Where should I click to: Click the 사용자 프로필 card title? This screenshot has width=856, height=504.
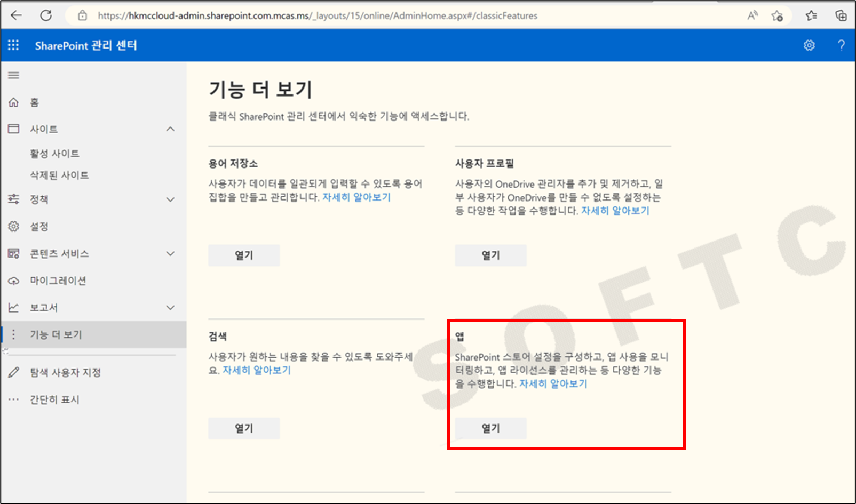tap(485, 164)
